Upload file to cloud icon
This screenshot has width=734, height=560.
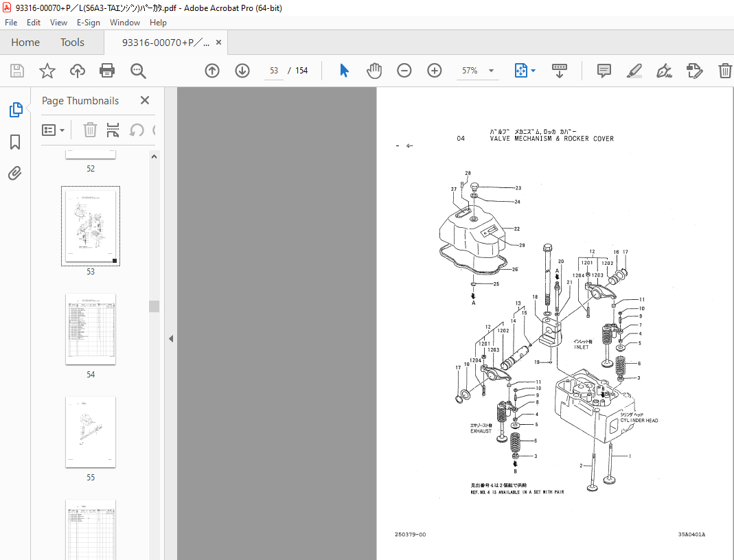[77, 71]
